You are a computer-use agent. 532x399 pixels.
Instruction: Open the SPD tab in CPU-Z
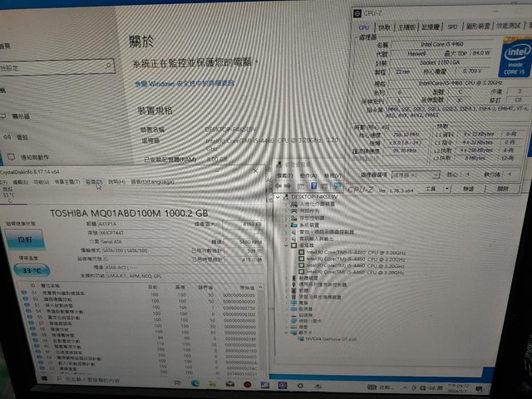point(452,27)
